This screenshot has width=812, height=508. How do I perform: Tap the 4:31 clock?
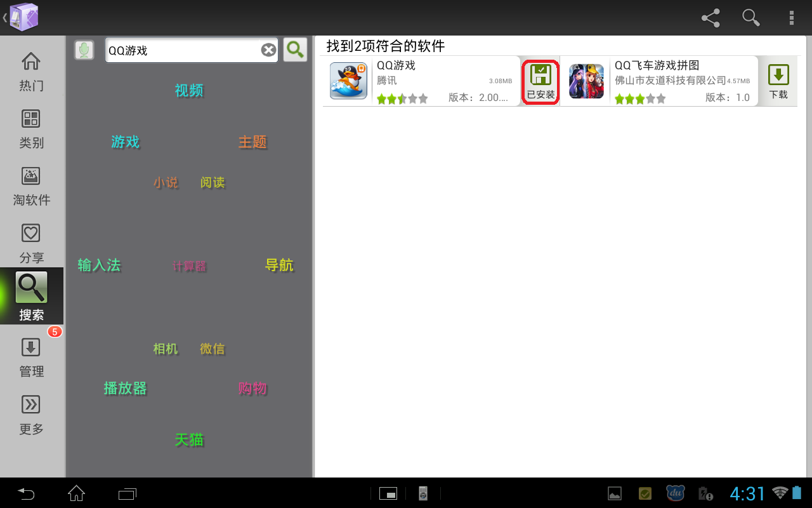(x=748, y=493)
